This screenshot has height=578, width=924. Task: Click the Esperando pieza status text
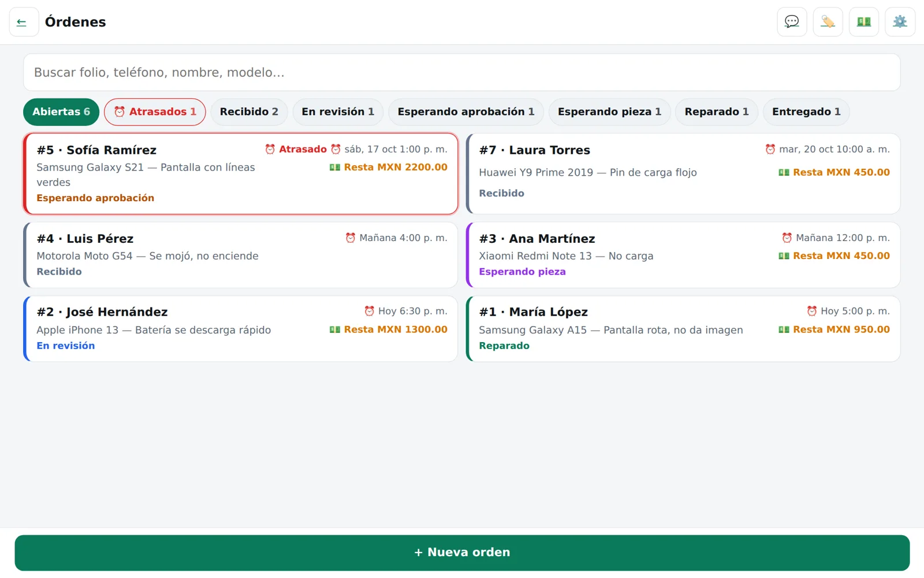click(522, 272)
